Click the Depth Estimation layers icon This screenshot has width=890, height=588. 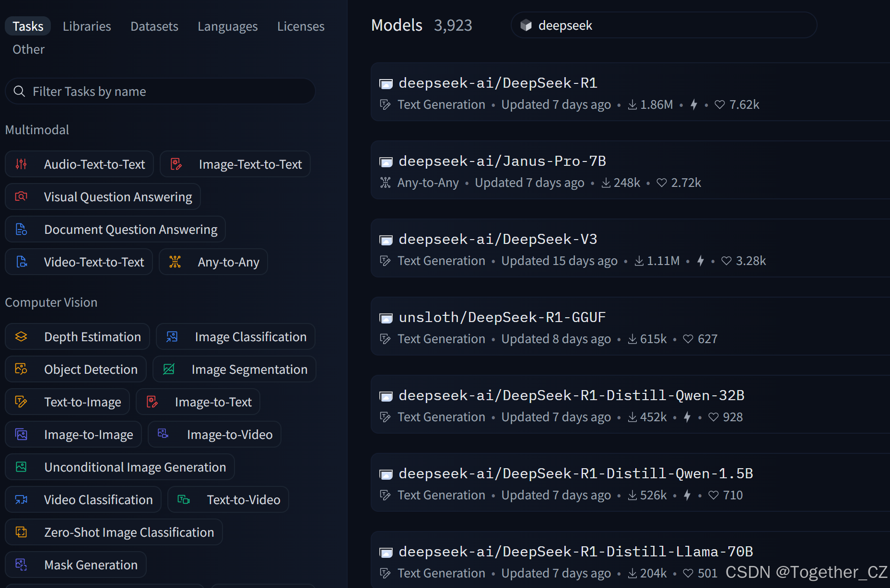click(21, 337)
